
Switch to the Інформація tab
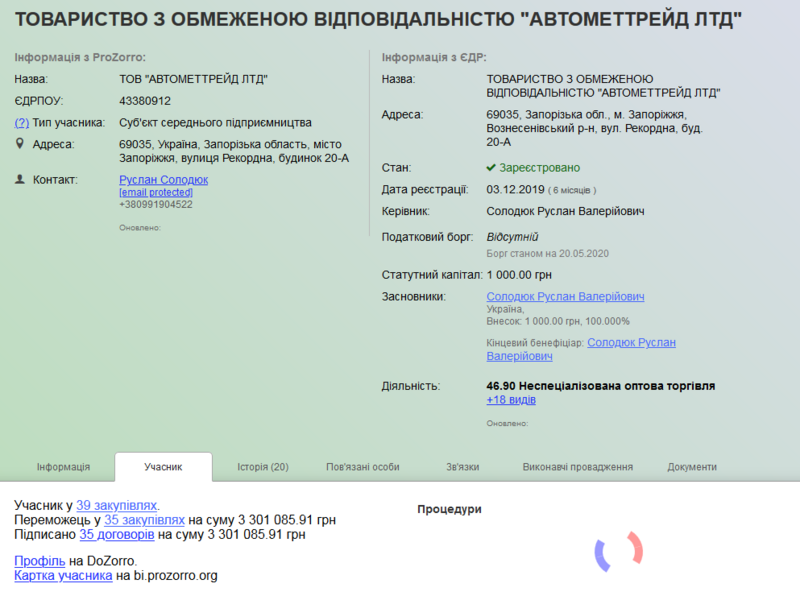click(x=63, y=467)
